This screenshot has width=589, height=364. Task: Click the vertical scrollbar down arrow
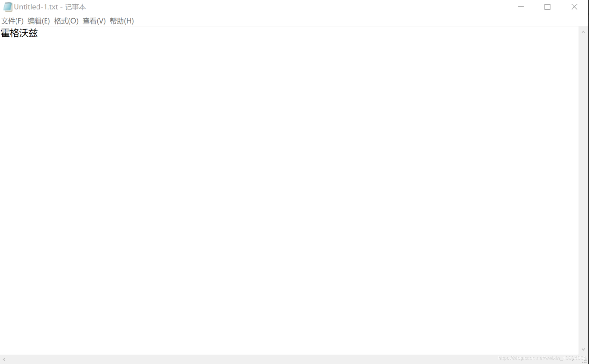tap(583, 349)
